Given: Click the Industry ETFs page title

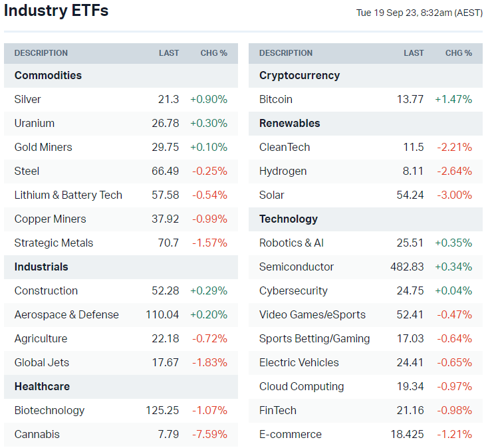Looking at the screenshot, I should click(x=56, y=11).
